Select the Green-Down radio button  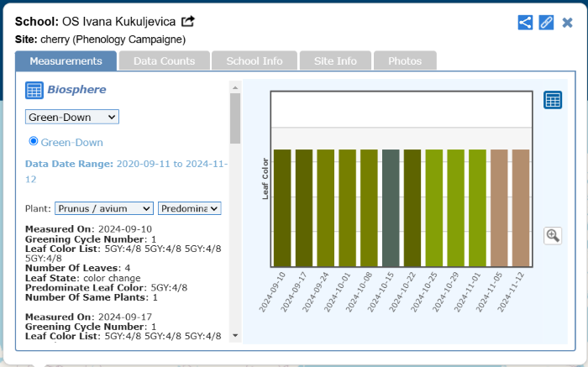34,142
